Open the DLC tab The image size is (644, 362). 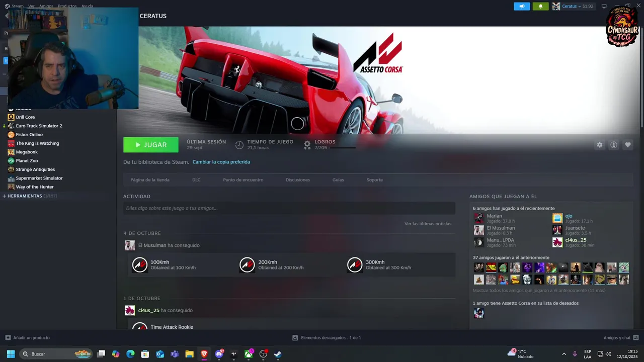pyautogui.click(x=196, y=179)
